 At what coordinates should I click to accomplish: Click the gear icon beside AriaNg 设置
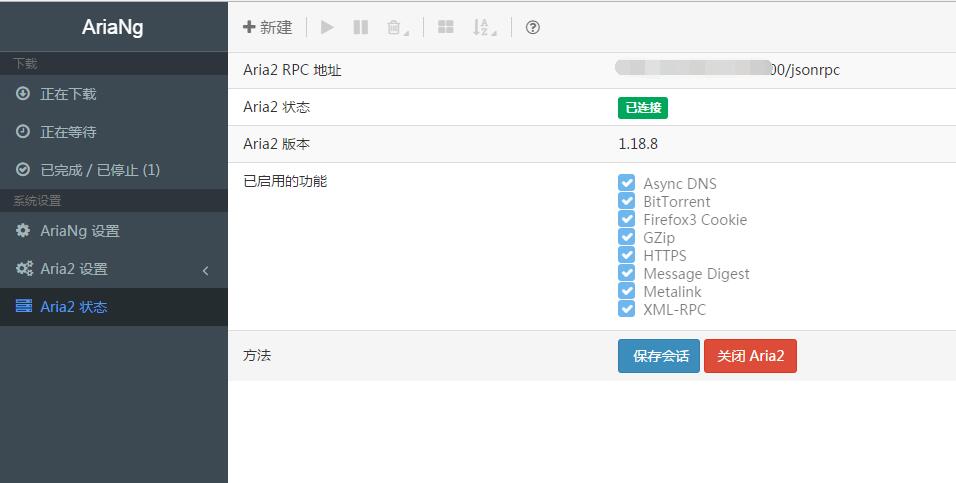(x=23, y=230)
